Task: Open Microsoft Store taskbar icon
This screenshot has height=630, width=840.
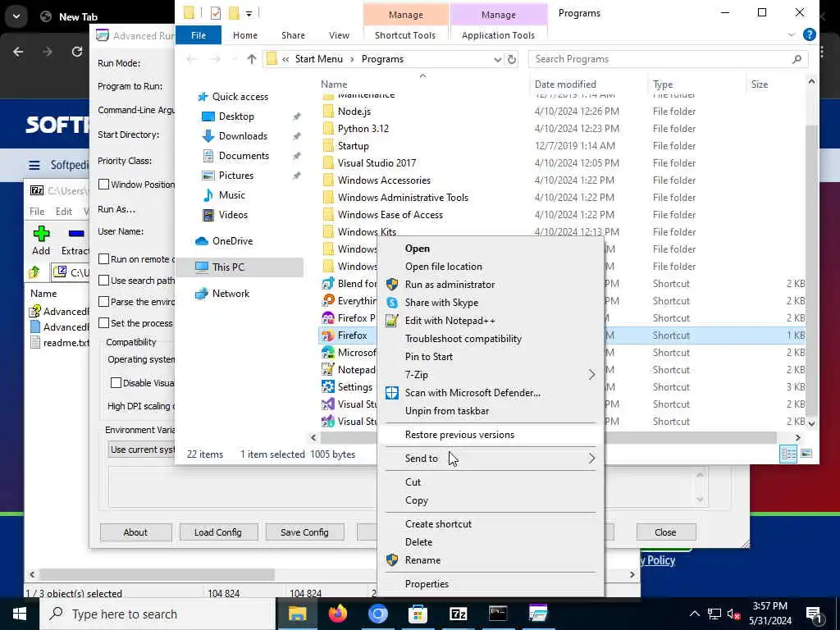Action: coord(418,614)
